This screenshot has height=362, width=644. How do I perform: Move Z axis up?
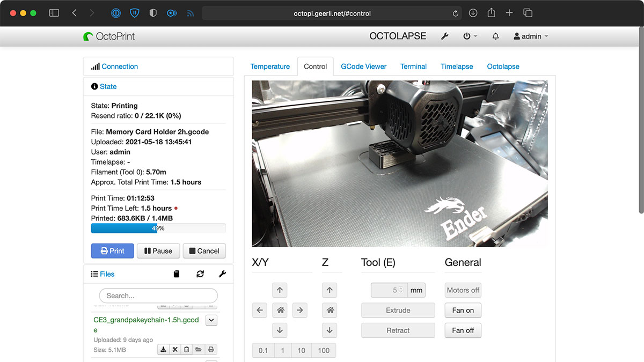[330, 290]
